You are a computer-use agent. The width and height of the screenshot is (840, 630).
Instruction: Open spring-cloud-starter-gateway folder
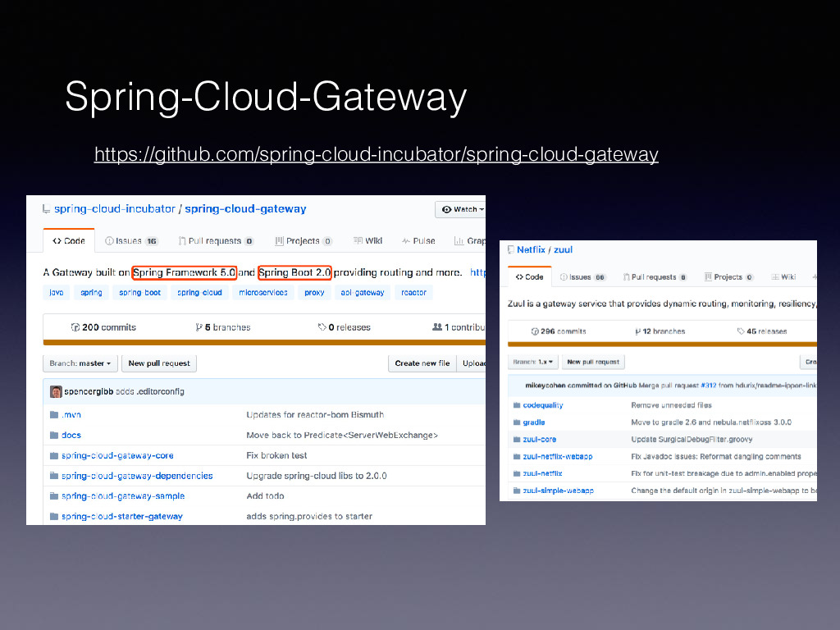click(x=122, y=517)
